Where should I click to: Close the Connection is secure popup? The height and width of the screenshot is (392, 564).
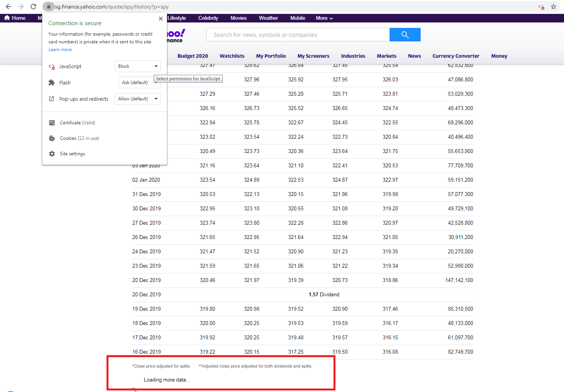pos(161,19)
